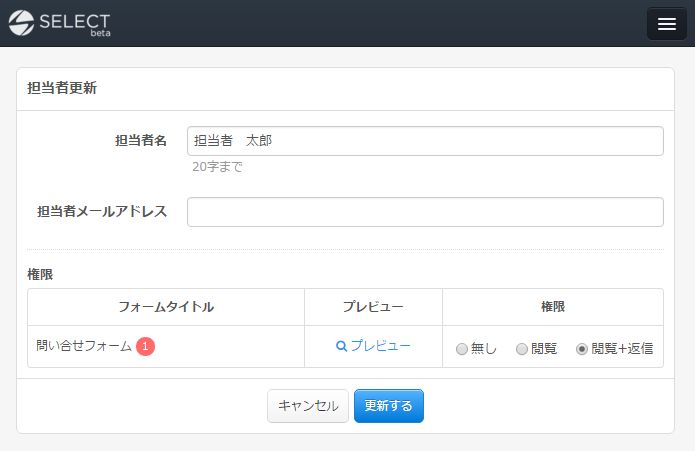Click the 担当者名 field label
The image size is (695, 451).
pyautogui.click(x=141, y=141)
